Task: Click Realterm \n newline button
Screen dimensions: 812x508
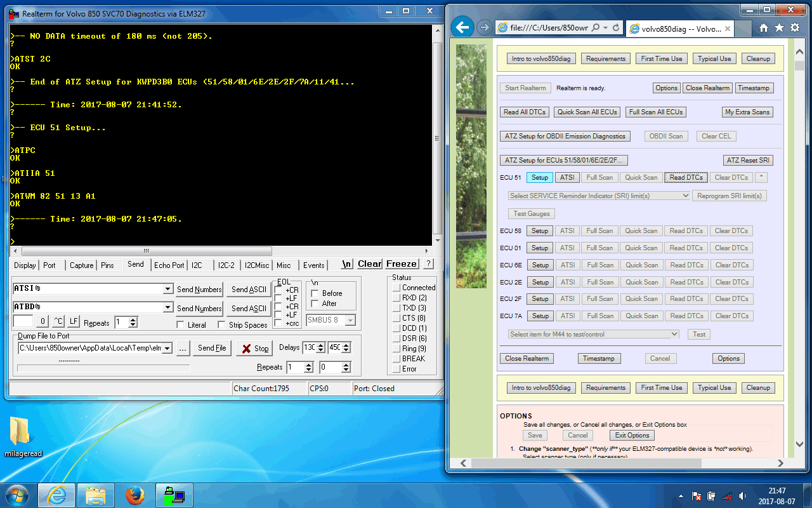Action: pos(347,264)
